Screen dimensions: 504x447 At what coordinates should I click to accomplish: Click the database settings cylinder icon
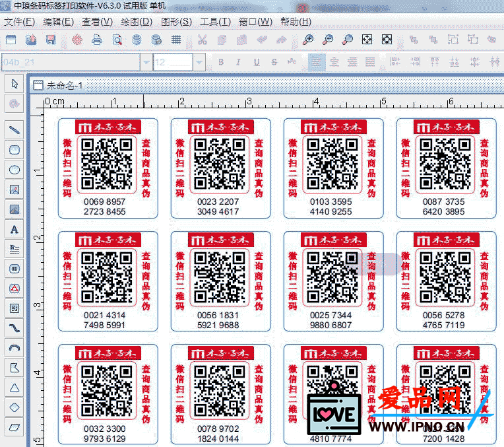tap(137, 40)
